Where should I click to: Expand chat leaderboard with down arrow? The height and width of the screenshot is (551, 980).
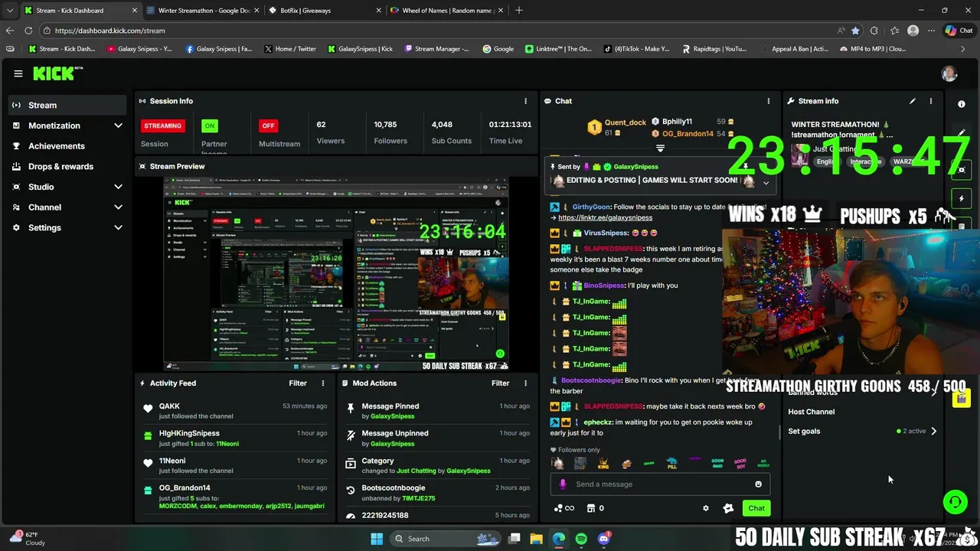[660, 148]
